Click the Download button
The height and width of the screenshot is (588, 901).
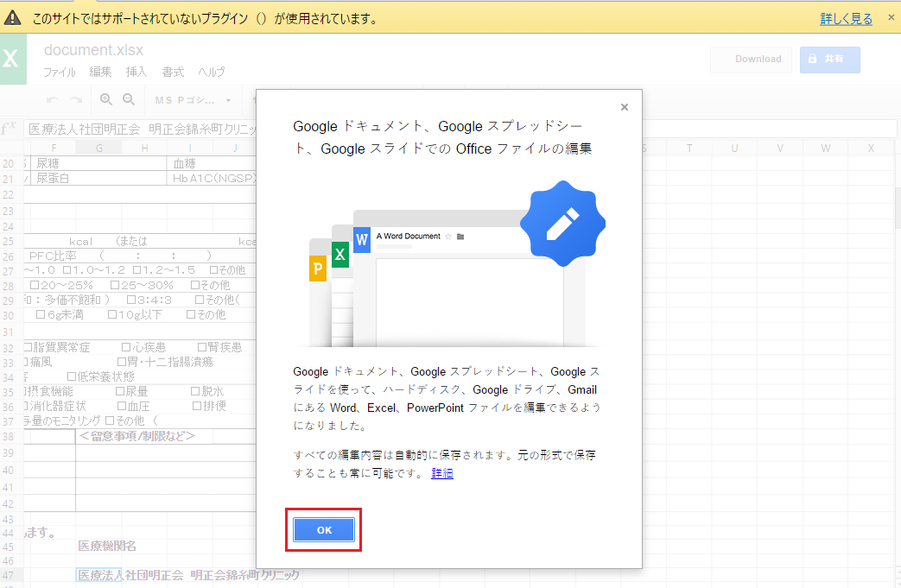point(751,59)
